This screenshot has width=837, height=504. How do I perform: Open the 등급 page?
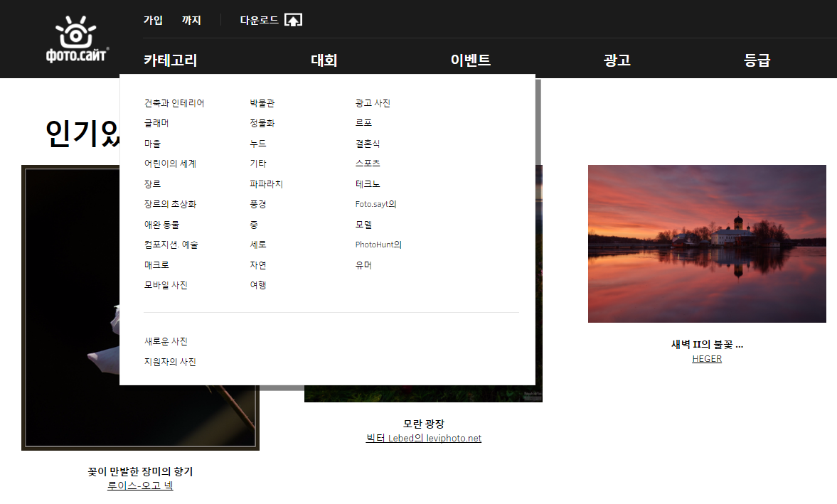[757, 60]
